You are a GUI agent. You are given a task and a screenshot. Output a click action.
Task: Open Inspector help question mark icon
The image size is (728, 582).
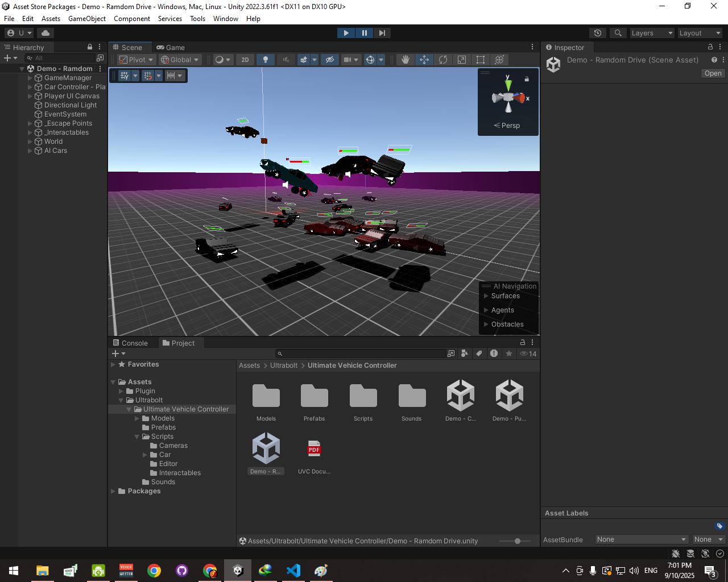coord(714,60)
